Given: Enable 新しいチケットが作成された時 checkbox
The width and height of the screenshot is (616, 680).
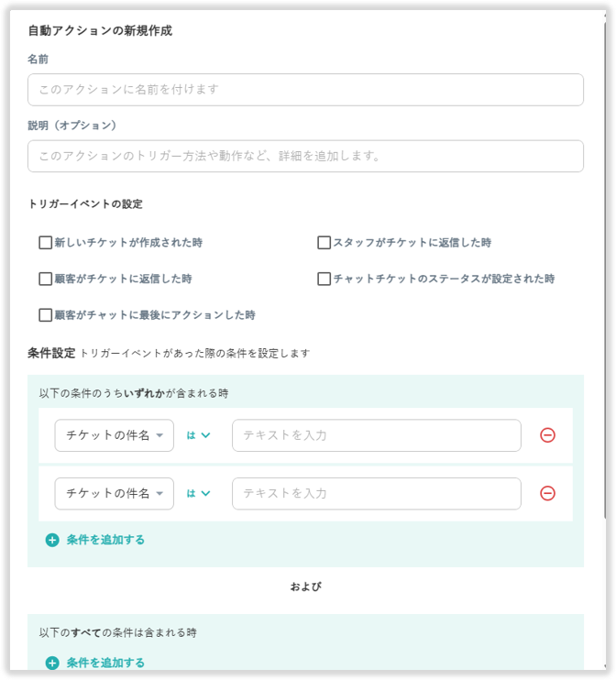Looking at the screenshot, I should coord(45,243).
